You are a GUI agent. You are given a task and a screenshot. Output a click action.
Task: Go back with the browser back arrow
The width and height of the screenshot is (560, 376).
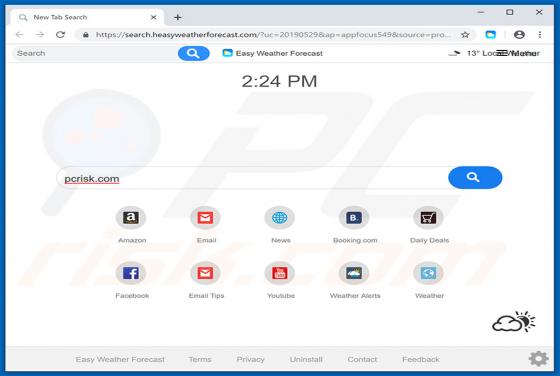20,35
